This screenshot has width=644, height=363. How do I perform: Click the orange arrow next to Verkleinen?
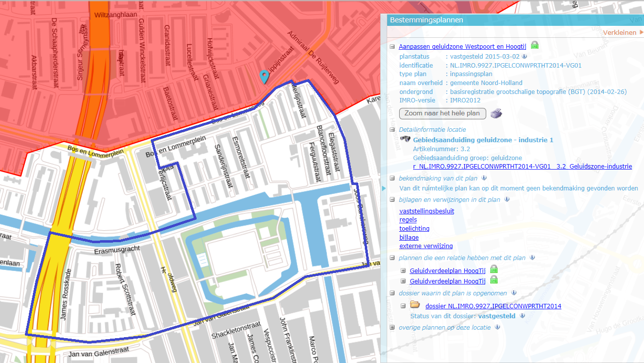[x=641, y=32]
